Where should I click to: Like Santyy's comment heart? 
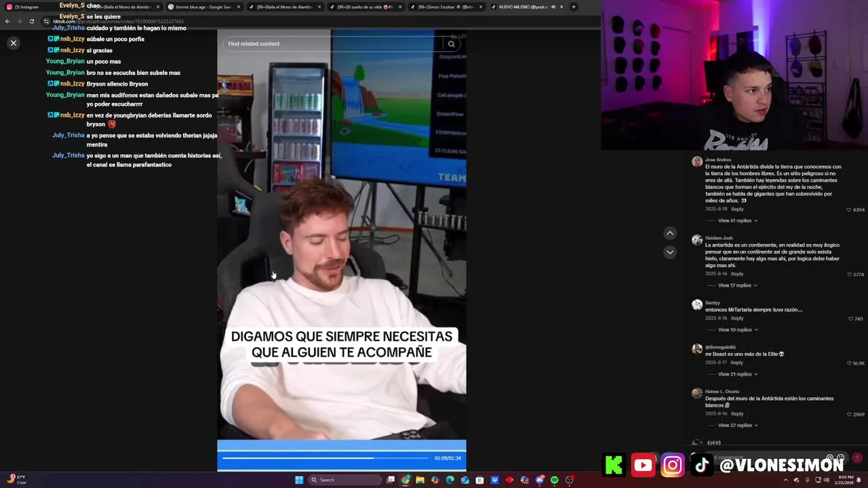click(851, 319)
